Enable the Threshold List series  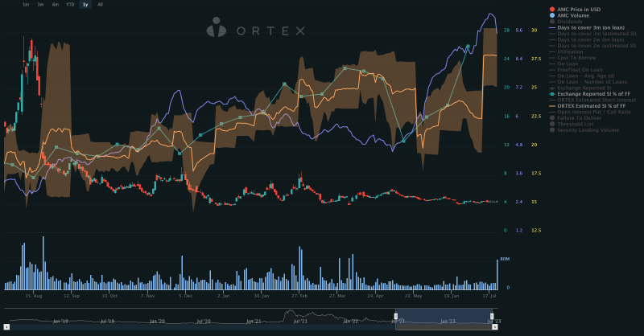point(572,124)
